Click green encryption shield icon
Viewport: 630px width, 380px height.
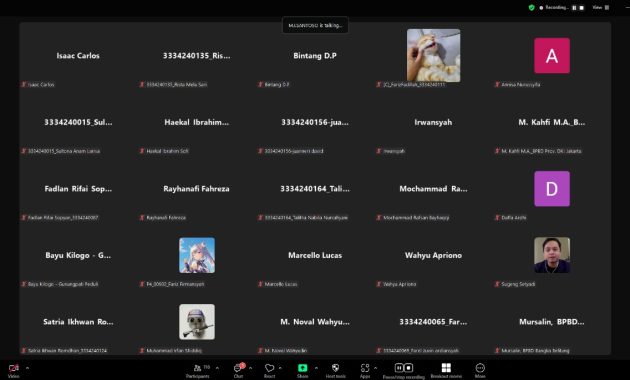(532, 8)
